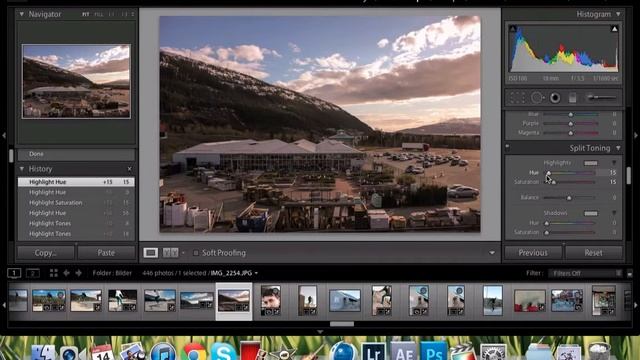
Task: Select second window display 2
Action: pos(33,273)
